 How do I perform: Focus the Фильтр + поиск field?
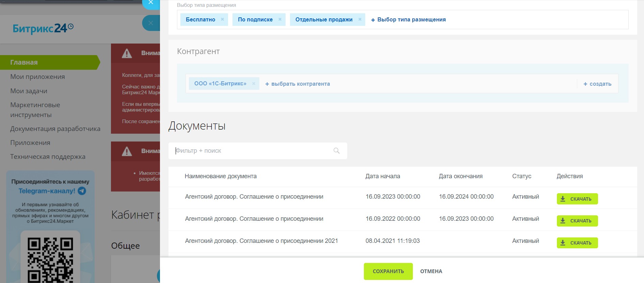tap(258, 151)
